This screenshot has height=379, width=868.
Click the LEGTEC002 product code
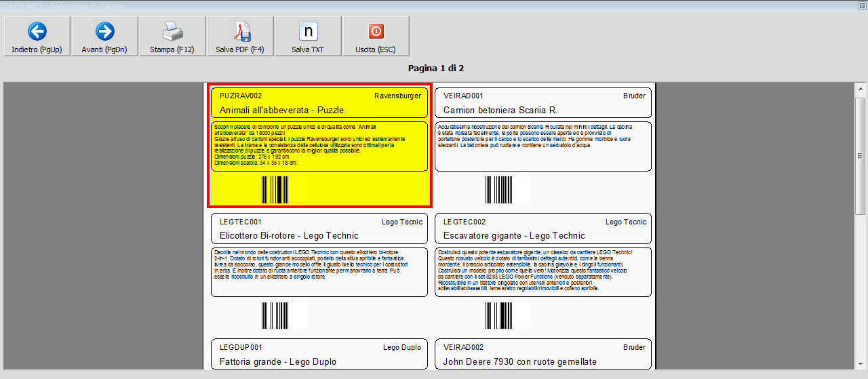pos(465,222)
